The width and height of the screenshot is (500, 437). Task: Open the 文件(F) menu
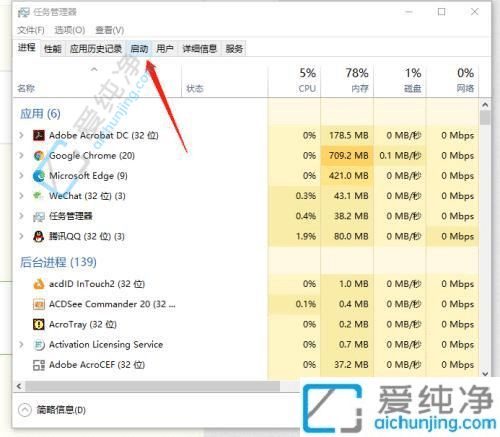click(x=31, y=30)
